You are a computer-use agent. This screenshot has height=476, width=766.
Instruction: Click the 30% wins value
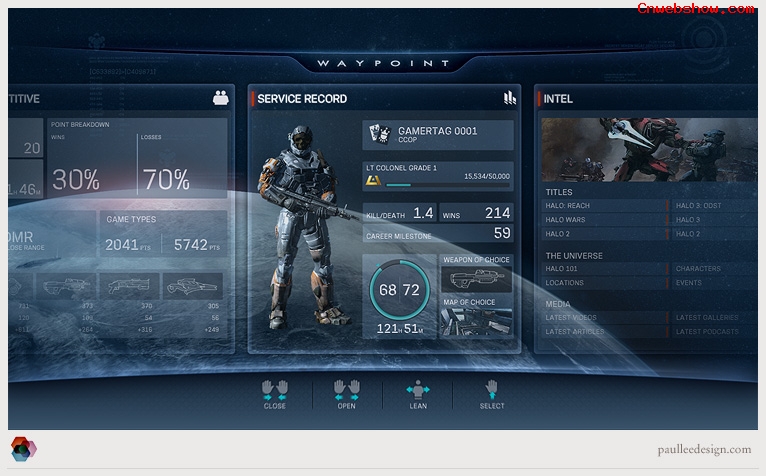[x=76, y=179]
